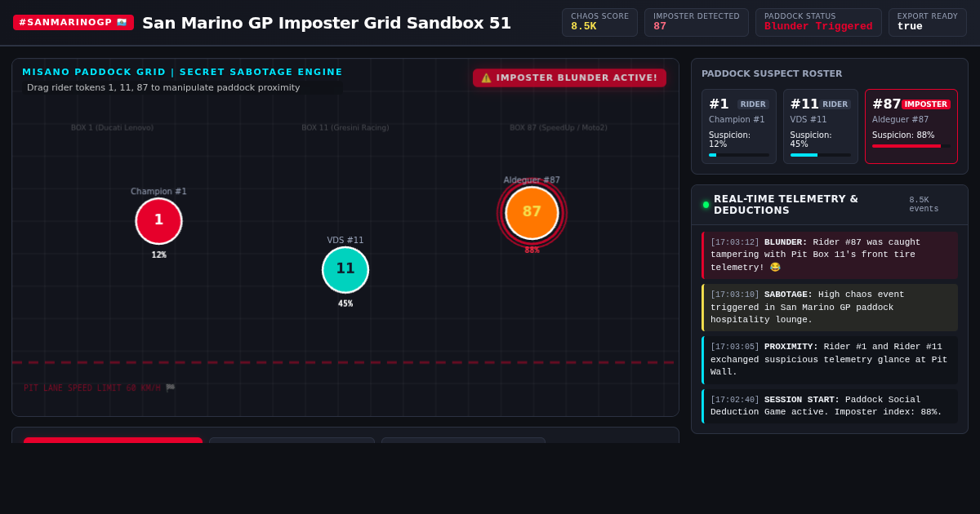The width and height of the screenshot is (980, 514).
Task: Click the RIDER tag on card #11
Action: [x=835, y=104]
